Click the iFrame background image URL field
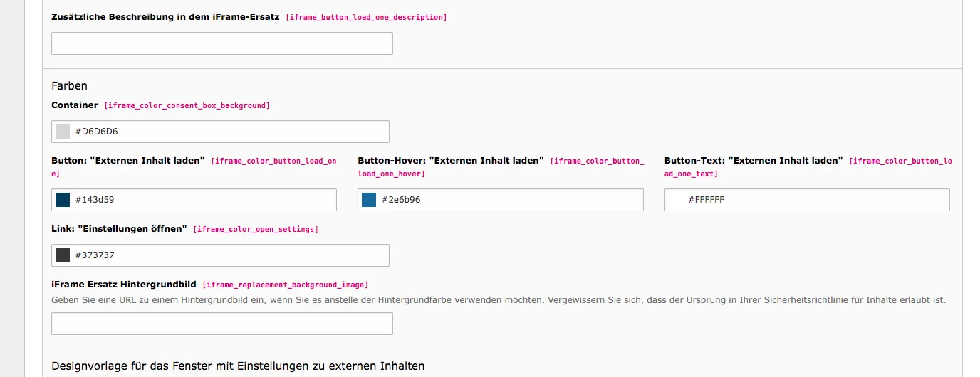Image resolution: width=980 pixels, height=377 pixels. (222, 324)
